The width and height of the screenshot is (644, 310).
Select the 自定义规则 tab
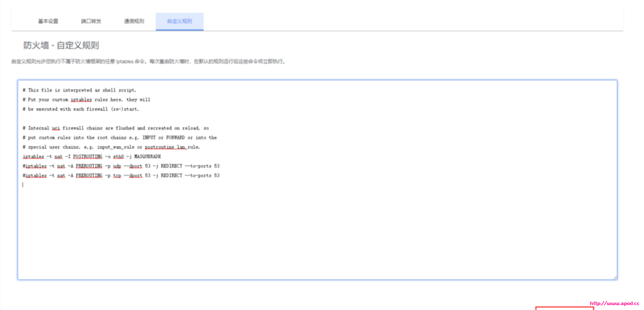pos(180,21)
